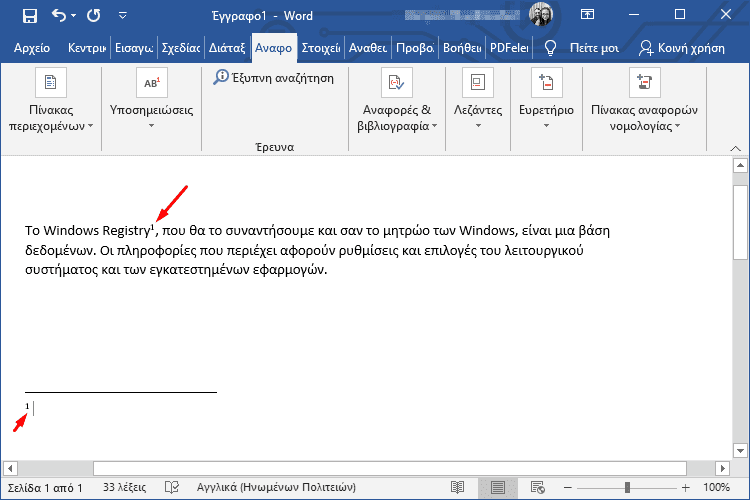The image size is (750, 500).
Task: Switch to Web Layout view
Action: click(x=538, y=488)
